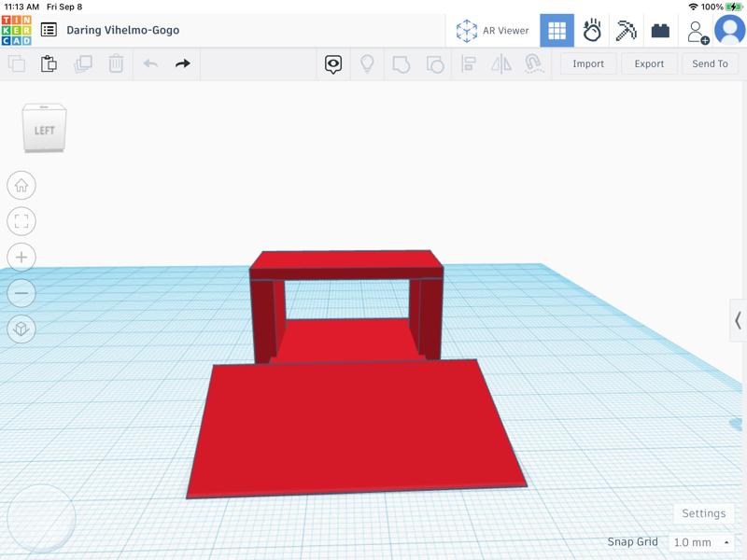Click the Export button
Viewport: 747px width, 560px height.
(x=649, y=63)
